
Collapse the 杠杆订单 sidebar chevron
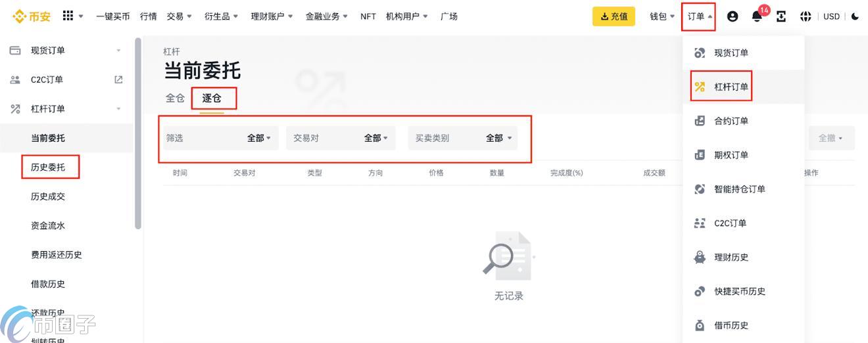coord(118,109)
